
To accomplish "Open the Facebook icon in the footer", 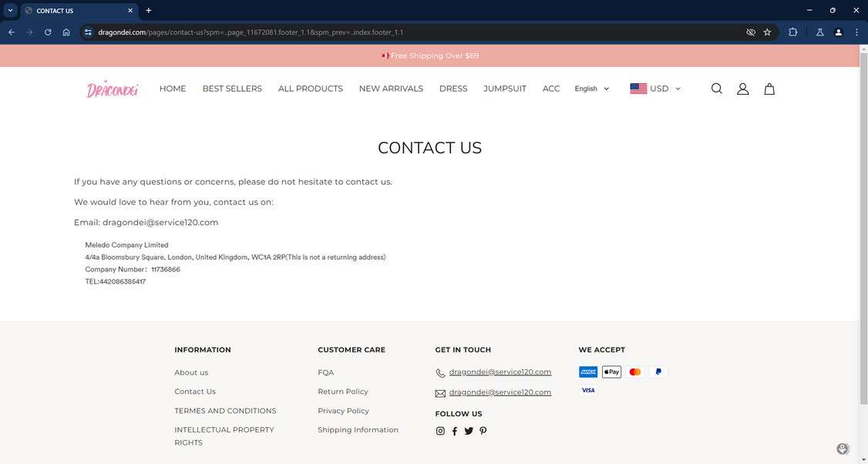I will [x=455, y=431].
